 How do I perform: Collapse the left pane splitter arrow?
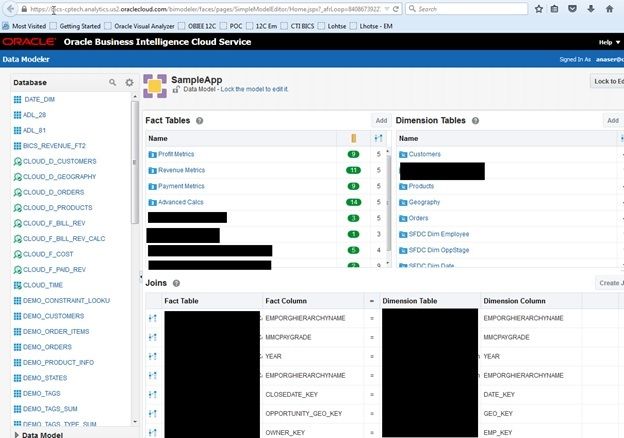point(140,276)
